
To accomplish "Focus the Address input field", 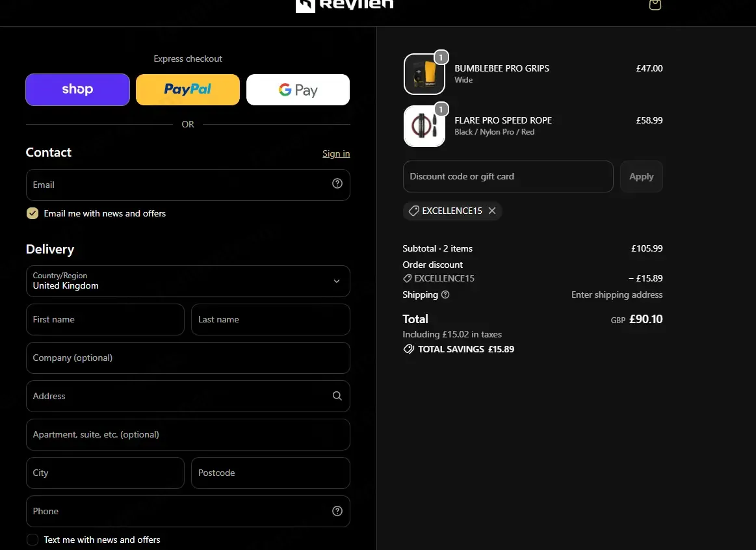I will tap(188, 396).
